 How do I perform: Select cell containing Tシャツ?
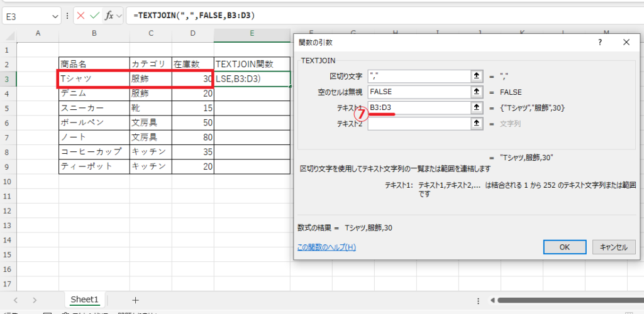94,79
